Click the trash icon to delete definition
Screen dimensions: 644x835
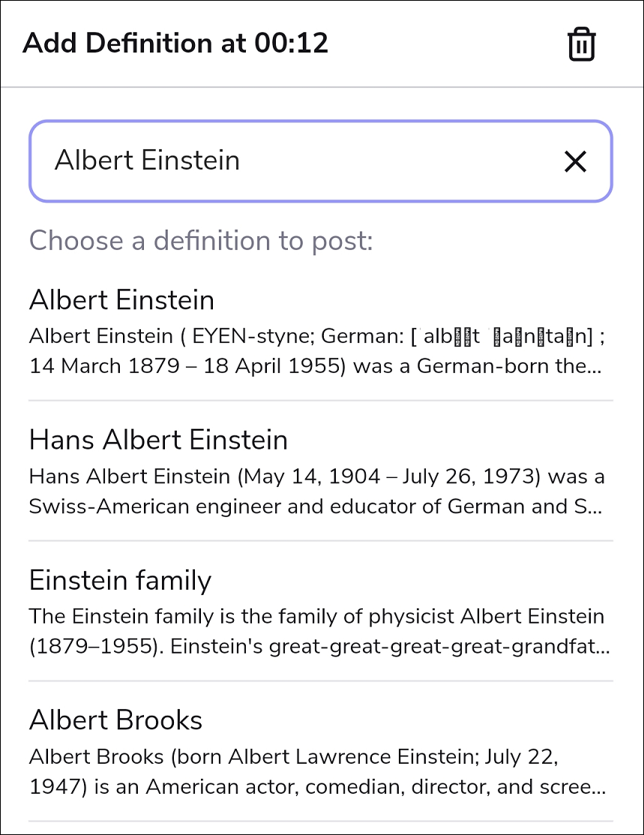point(581,44)
